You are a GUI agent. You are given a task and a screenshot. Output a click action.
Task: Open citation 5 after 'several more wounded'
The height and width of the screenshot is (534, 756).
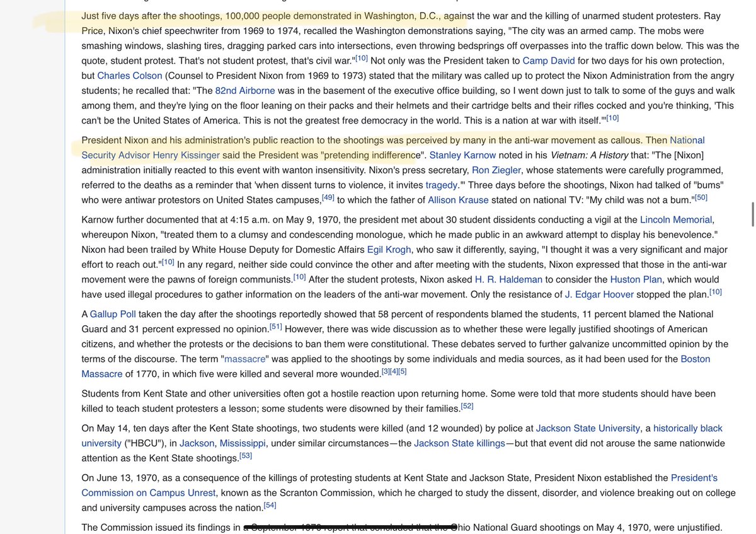pyautogui.click(x=402, y=371)
